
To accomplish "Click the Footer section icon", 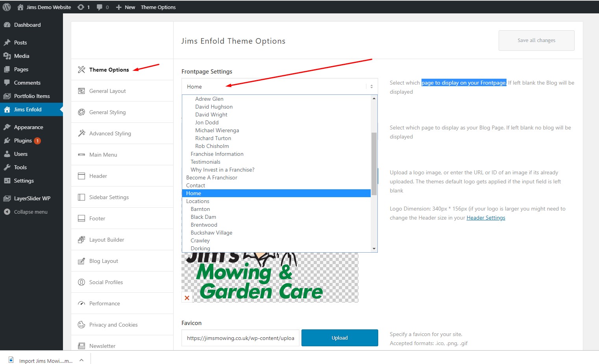I will tap(81, 218).
